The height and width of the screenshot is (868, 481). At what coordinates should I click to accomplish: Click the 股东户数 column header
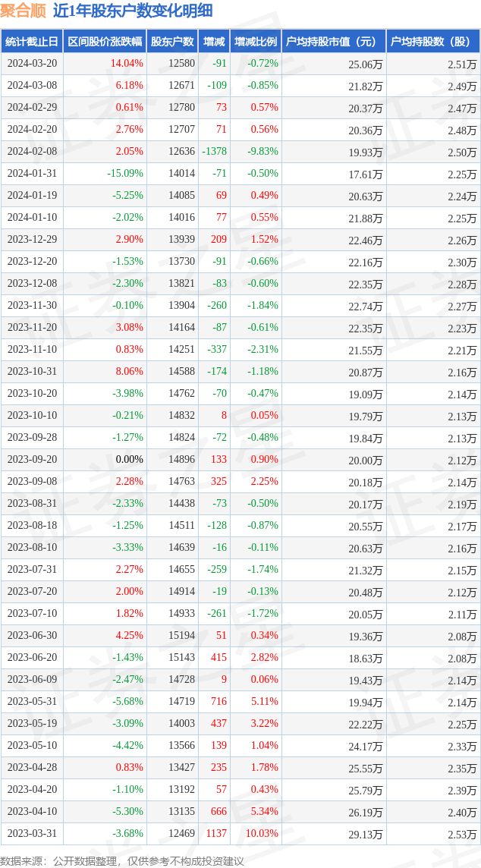pos(172,42)
